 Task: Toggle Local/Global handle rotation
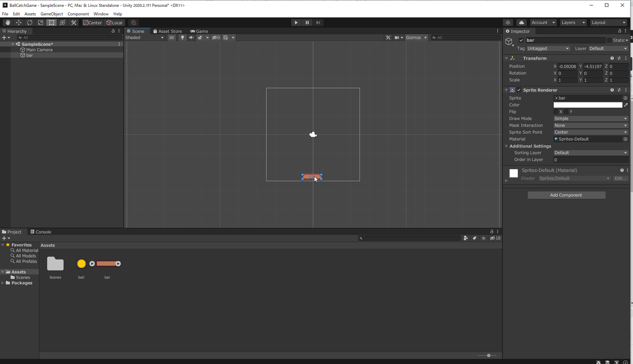coord(114,23)
